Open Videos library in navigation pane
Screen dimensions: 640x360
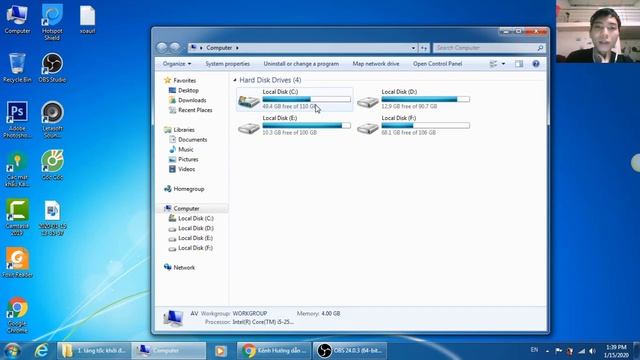[186, 169]
